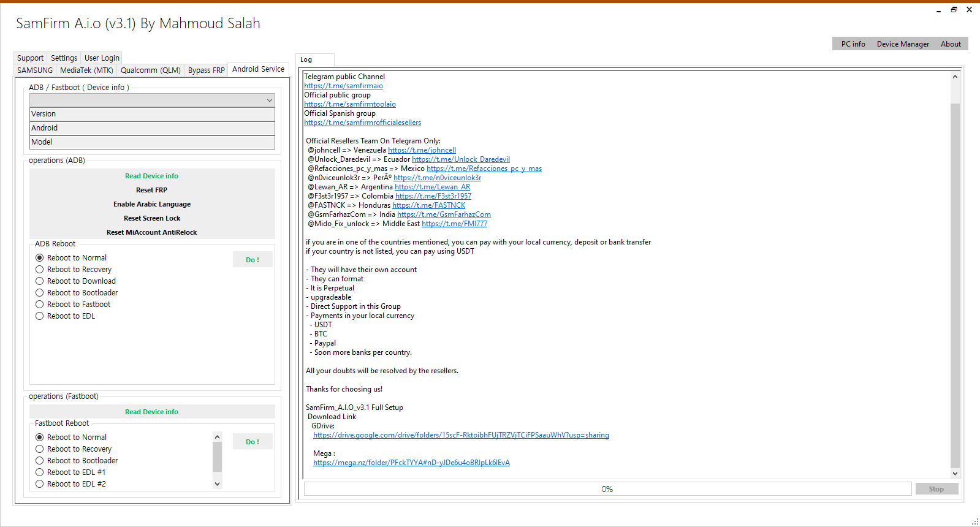Open the F3st3r1957 Telegram link

[433, 196]
